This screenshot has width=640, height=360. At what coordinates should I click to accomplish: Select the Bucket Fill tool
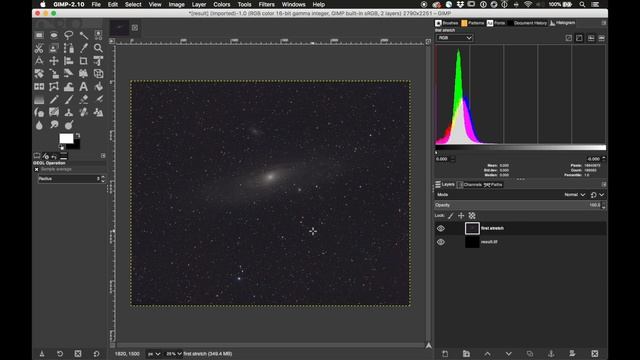(x=98, y=87)
